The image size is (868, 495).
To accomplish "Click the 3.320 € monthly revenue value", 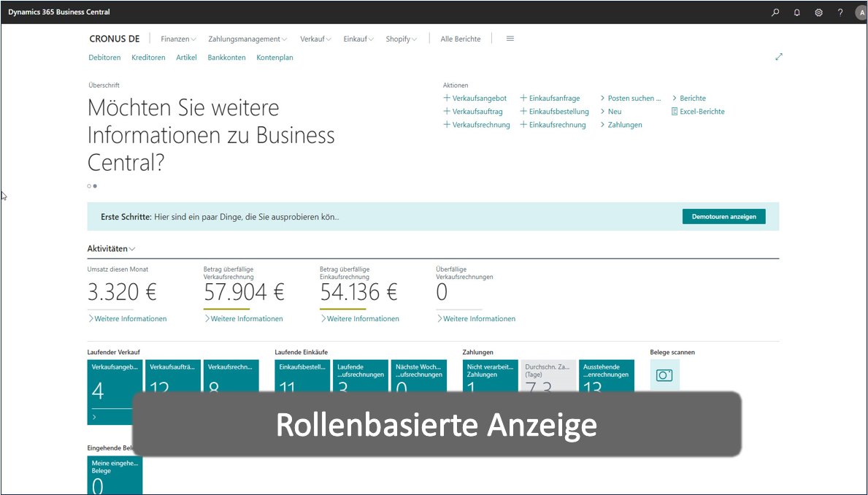I will (x=122, y=292).
